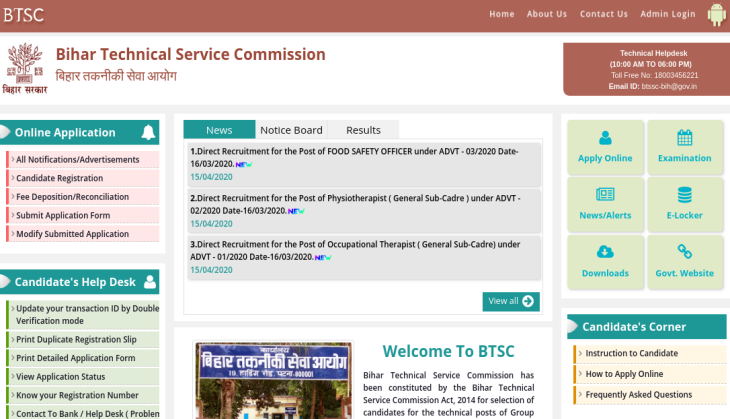The height and width of the screenshot is (419, 730).
Task: Select the News tab
Action: [219, 130]
